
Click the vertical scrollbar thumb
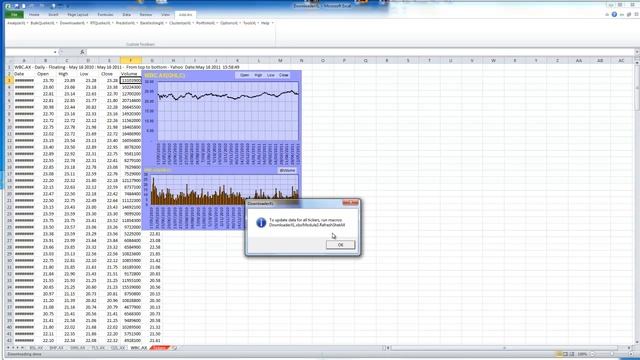[x=637, y=87]
